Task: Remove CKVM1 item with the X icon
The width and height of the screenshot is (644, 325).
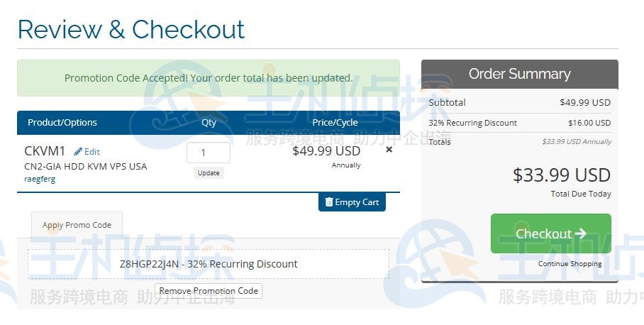Action: point(389,150)
